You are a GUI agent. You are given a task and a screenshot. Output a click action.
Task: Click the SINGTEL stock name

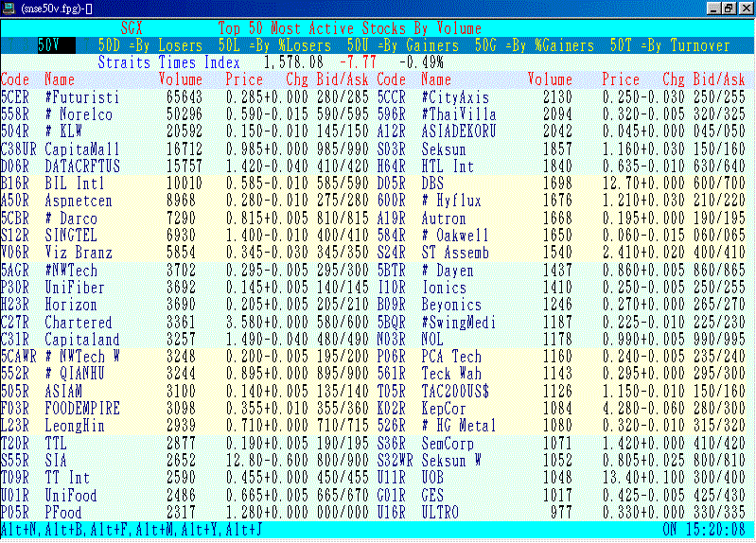[x=71, y=236]
